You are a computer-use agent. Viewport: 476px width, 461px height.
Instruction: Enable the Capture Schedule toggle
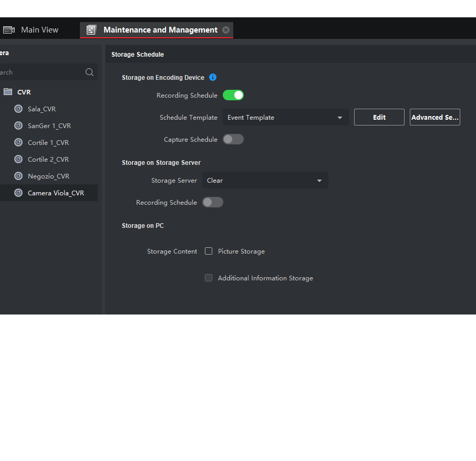tap(233, 140)
